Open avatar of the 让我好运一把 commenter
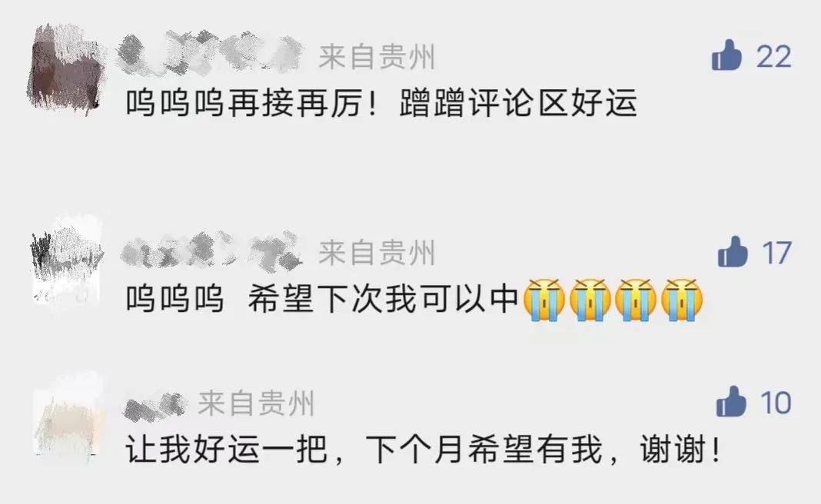 tap(68, 416)
